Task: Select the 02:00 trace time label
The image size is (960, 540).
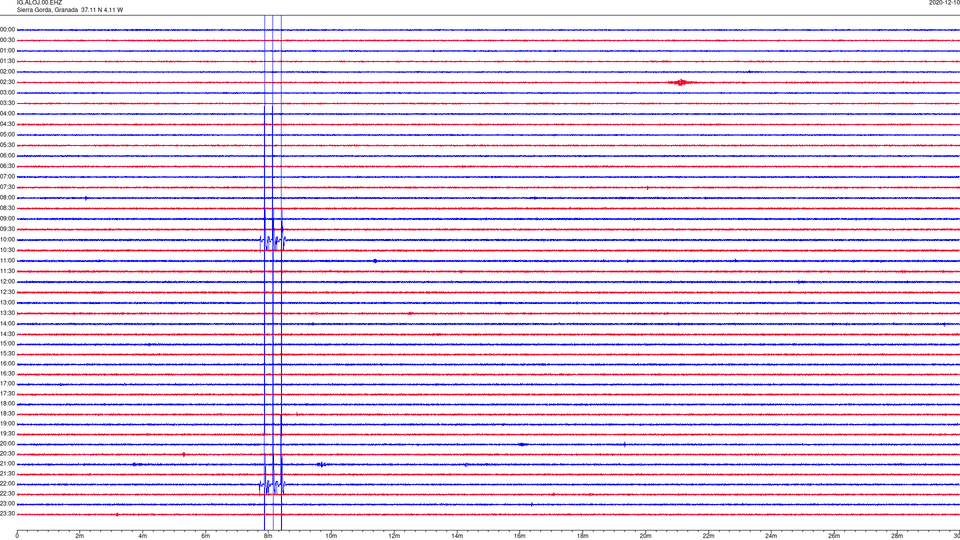Action: point(7,72)
